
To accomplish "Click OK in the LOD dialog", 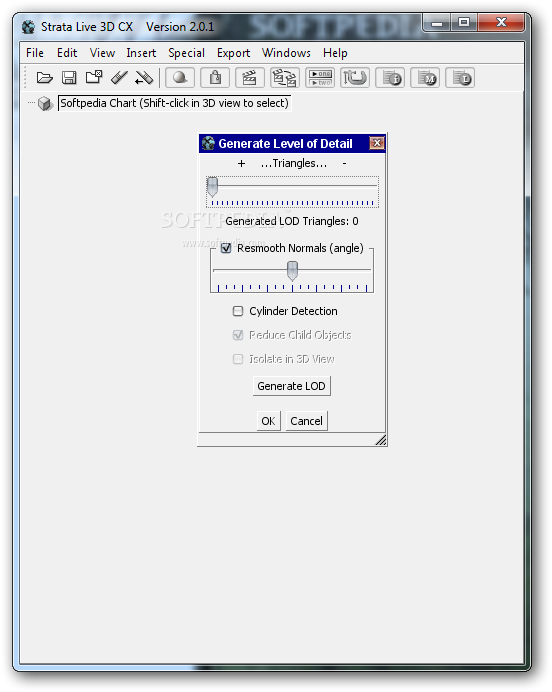I will [x=268, y=421].
